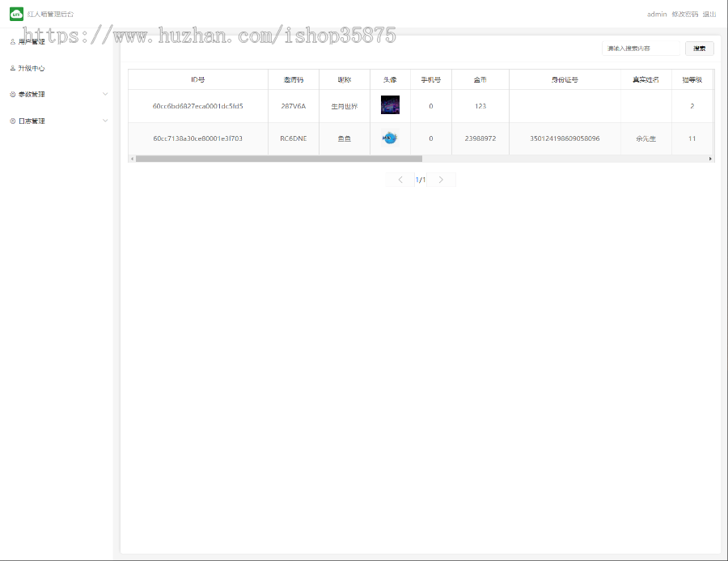Click the 头像 column header
Viewport: 728px width, 561px height.
(390, 79)
